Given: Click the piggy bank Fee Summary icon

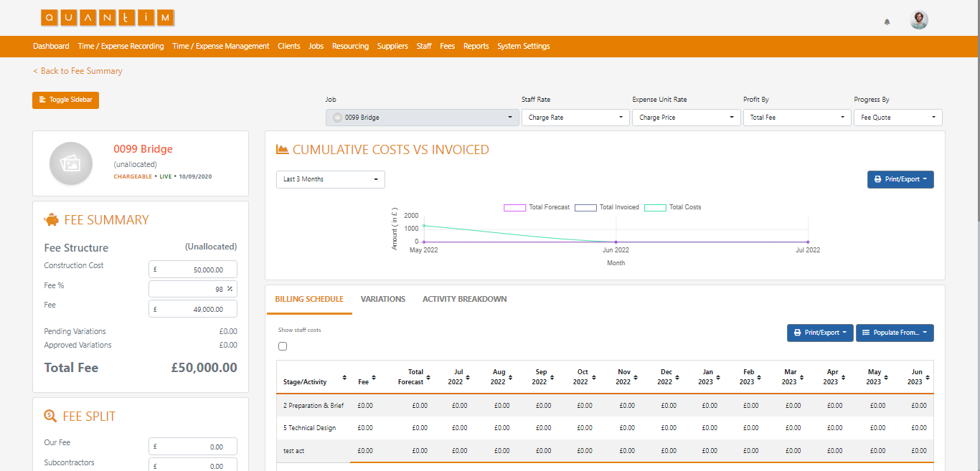Looking at the screenshot, I should [50, 219].
